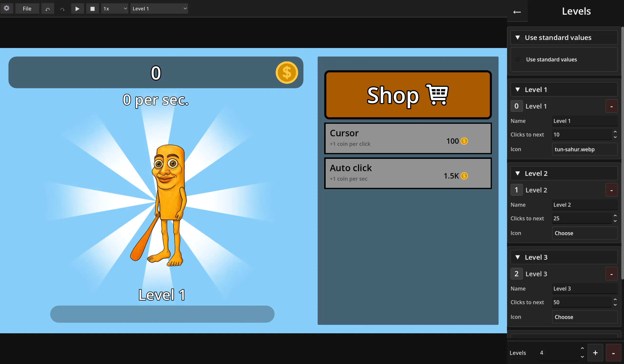Click the coin icon next to 1.5K
Viewport: 624px width, 364px height.
point(464,176)
